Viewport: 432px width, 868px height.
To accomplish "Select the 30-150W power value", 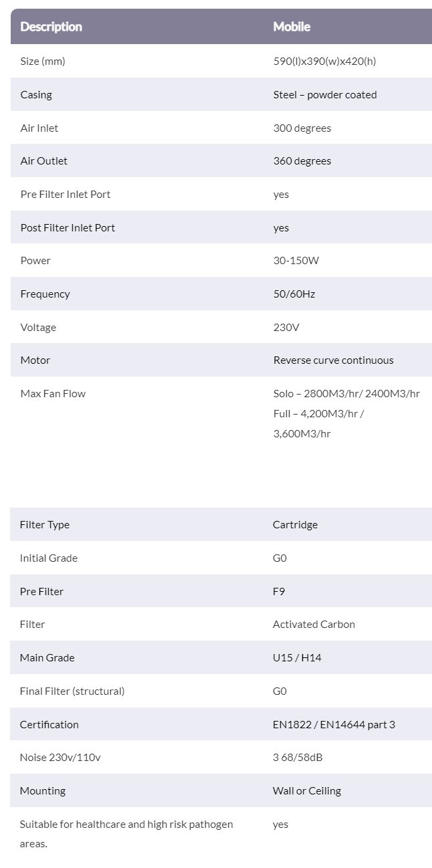I will (x=296, y=260).
